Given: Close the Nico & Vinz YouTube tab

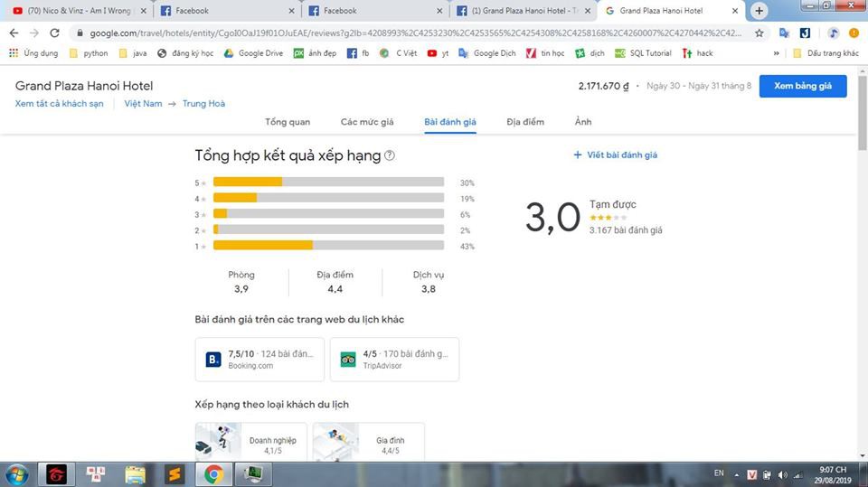Looking at the screenshot, I should [144, 11].
